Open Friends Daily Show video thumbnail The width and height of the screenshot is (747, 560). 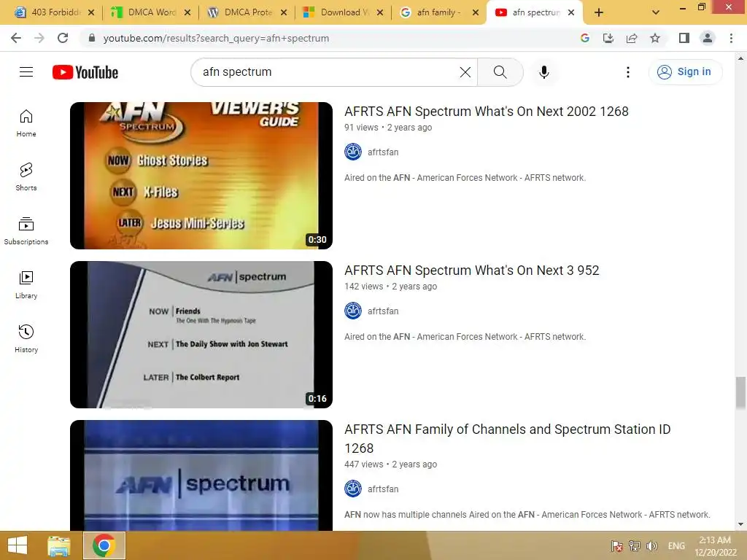click(201, 334)
